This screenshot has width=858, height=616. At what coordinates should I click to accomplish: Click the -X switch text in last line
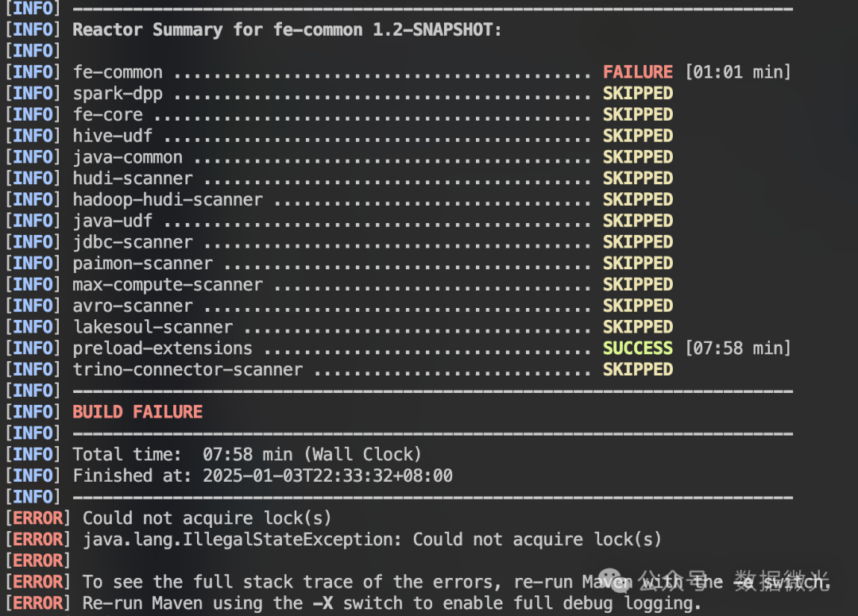pyautogui.click(x=323, y=603)
